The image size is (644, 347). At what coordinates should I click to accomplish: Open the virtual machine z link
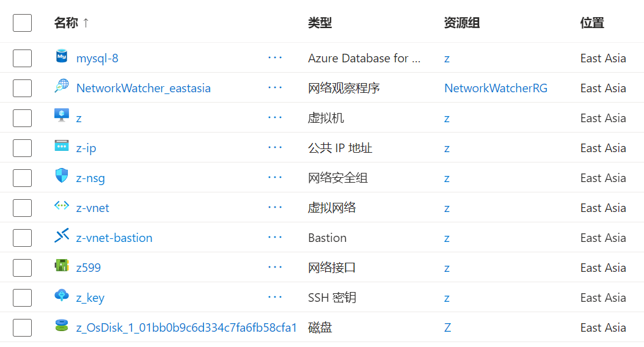(79, 119)
